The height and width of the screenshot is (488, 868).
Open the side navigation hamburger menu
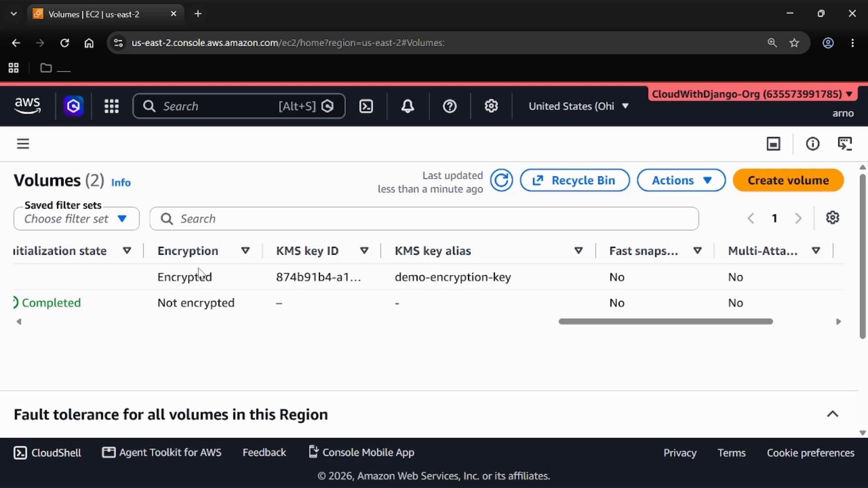click(x=23, y=144)
